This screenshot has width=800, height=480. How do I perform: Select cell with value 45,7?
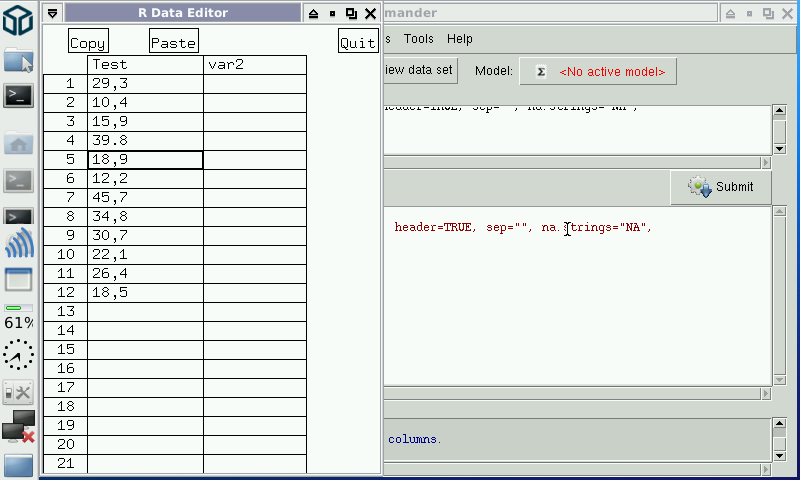(145, 197)
